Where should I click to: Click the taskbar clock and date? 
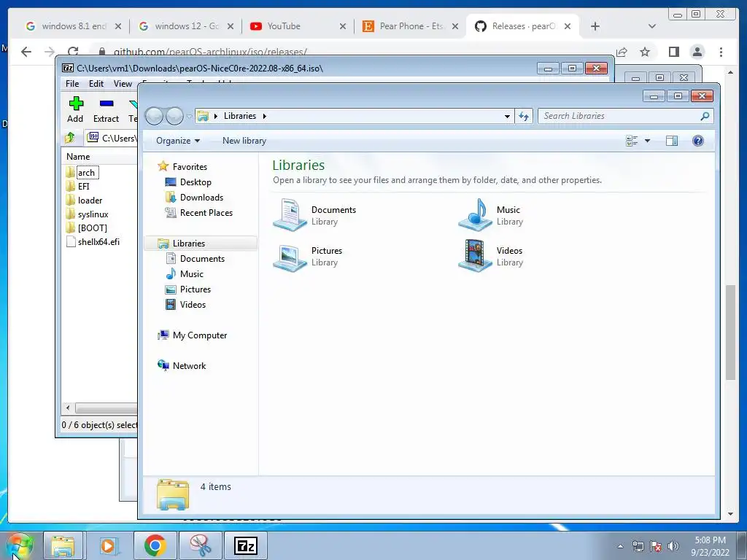click(710, 546)
